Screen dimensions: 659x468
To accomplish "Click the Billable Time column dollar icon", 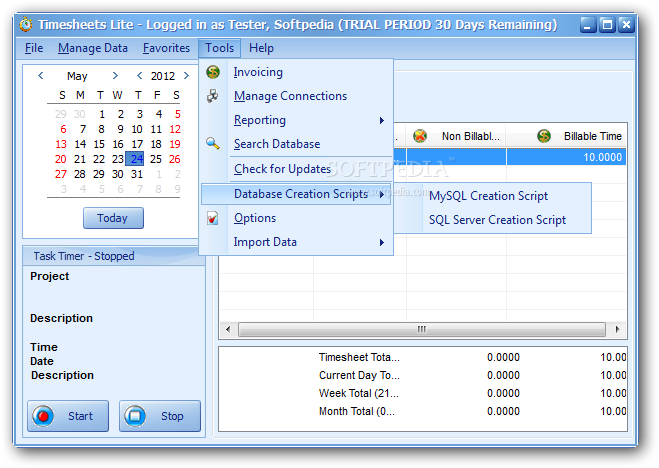I will (544, 136).
